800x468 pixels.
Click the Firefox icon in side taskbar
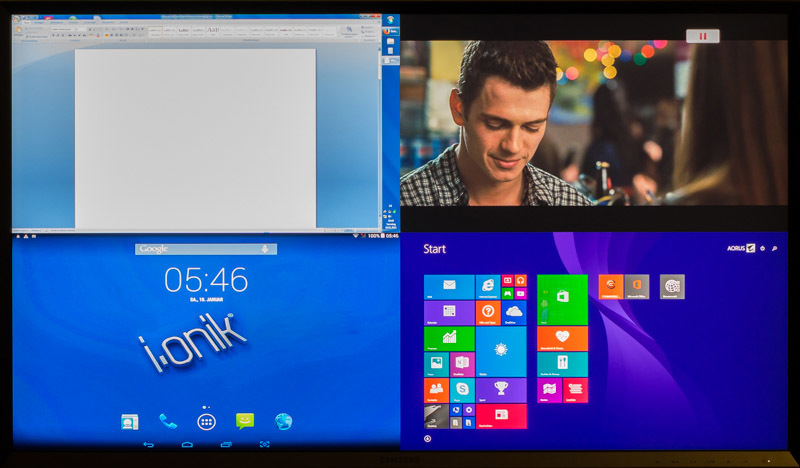[387, 31]
